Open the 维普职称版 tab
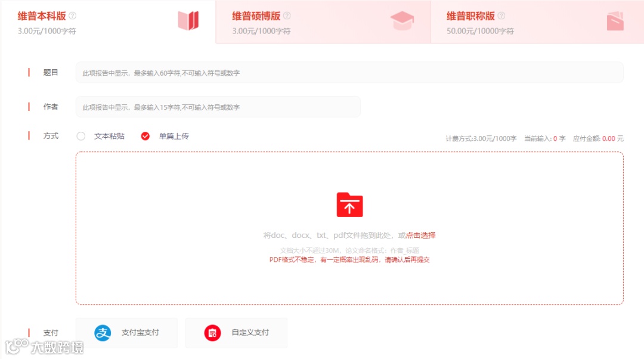Viewport: 644px width, 359px height. (537, 22)
